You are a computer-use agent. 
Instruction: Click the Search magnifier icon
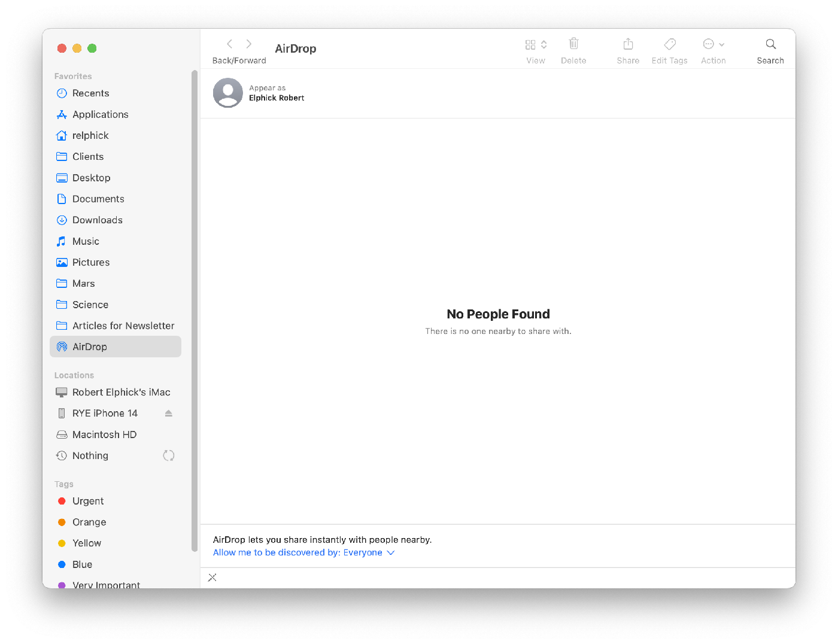(770, 44)
